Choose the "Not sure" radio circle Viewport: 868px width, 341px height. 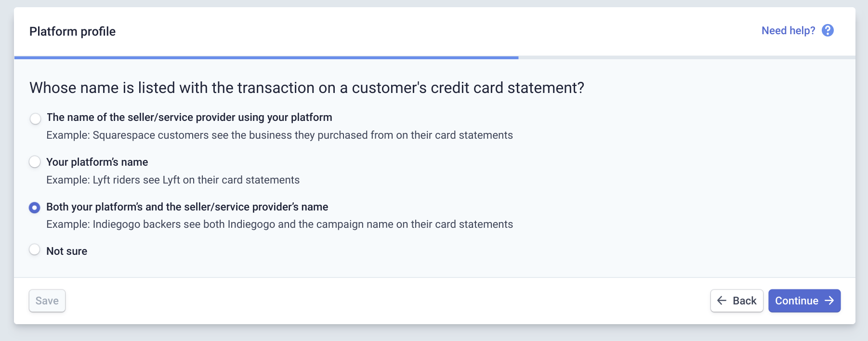click(x=35, y=249)
